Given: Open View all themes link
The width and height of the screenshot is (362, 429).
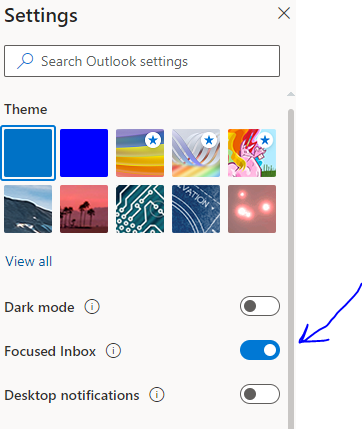Looking at the screenshot, I should [29, 261].
